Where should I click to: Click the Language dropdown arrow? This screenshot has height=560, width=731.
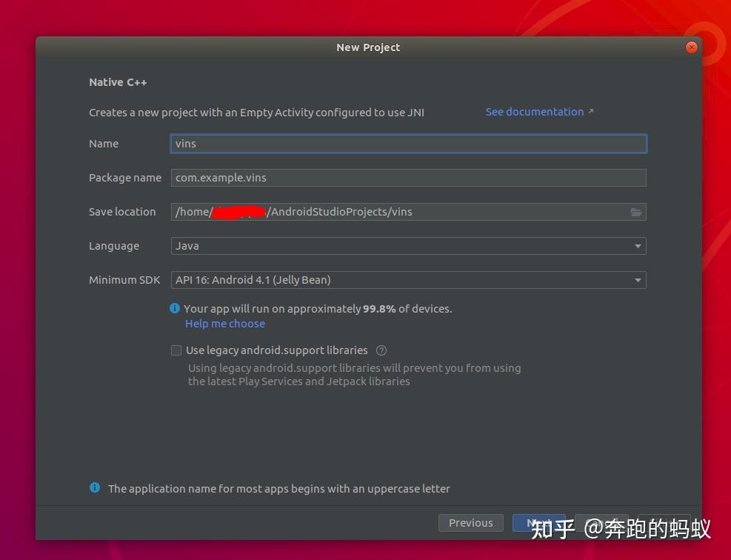(x=637, y=246)
